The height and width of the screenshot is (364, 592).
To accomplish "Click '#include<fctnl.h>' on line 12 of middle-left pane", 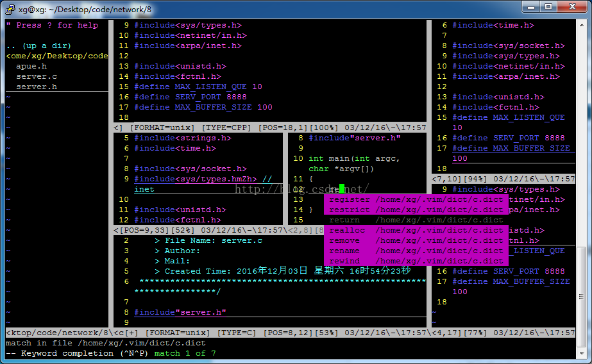I will (x=178, y=220).
